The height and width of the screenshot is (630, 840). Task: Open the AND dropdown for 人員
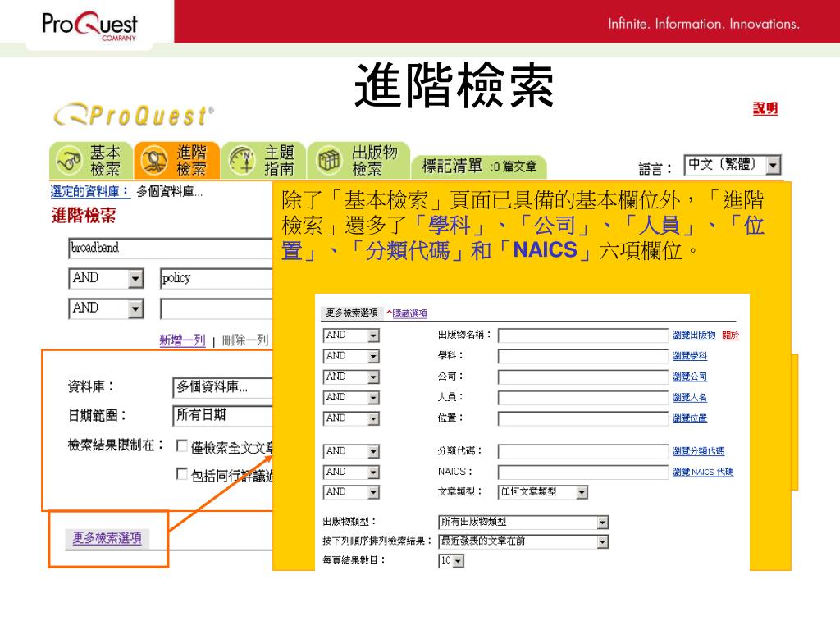[351, 398]
